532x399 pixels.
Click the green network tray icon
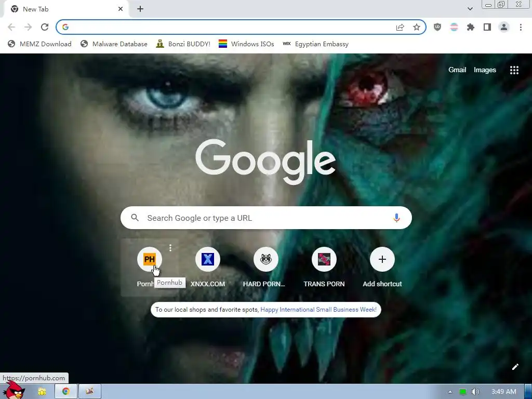(462, 392)
